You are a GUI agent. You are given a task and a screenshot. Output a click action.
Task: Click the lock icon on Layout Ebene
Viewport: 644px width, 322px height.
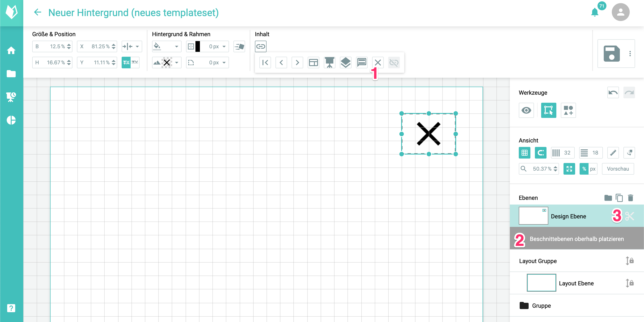click(629, 283)
